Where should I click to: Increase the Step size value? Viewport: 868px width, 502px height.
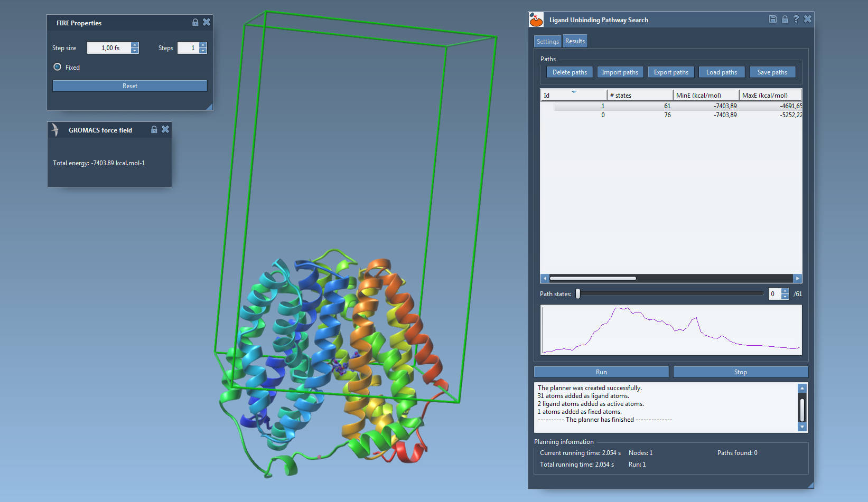click(x=135, y=45)
